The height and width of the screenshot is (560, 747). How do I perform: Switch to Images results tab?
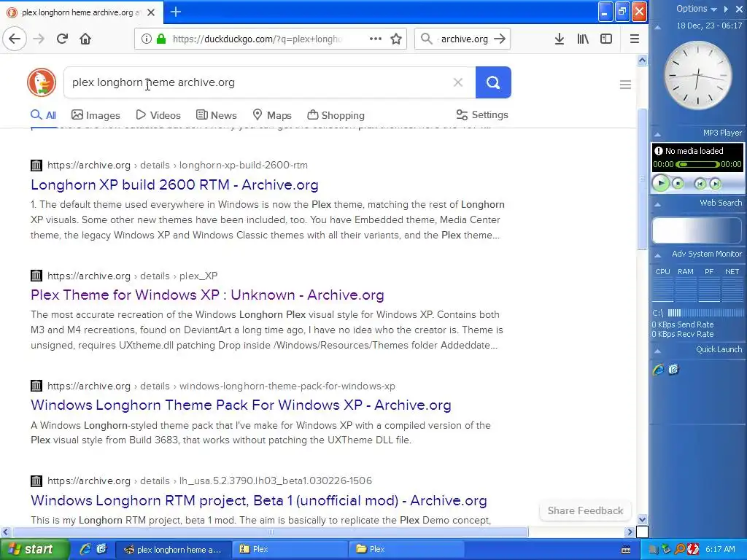96,115
